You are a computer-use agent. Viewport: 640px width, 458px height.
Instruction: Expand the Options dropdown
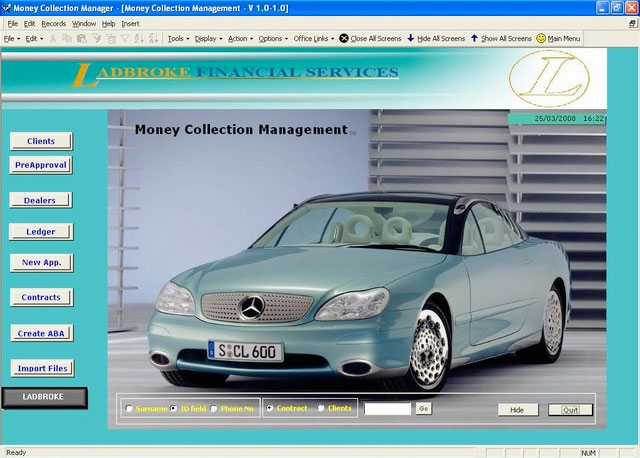[x=273, y=39]
